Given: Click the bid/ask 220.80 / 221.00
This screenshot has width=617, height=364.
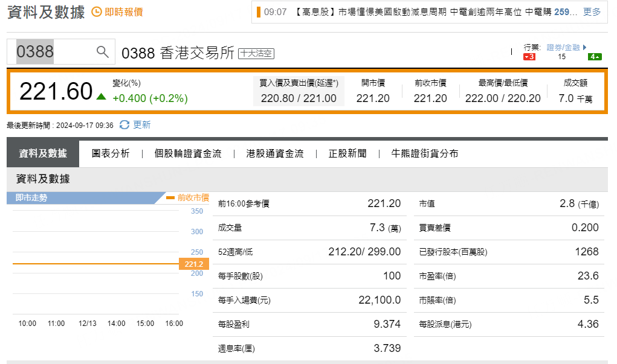Looking at the screenshot, I should [x=299, y=98].
